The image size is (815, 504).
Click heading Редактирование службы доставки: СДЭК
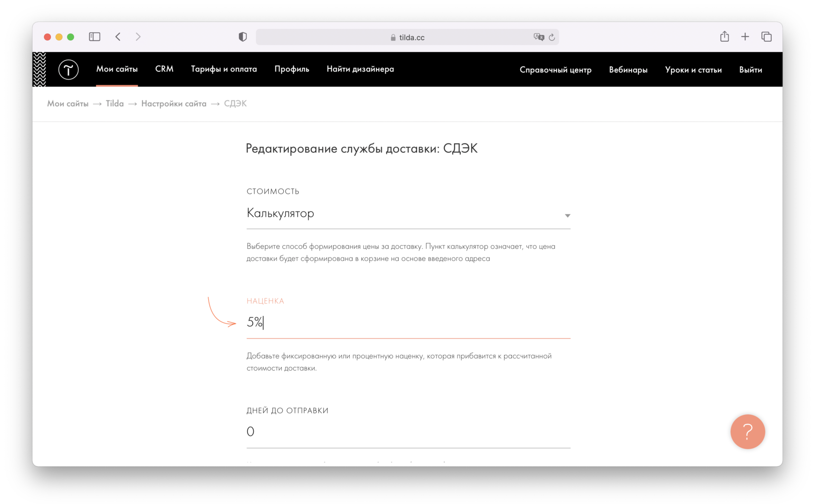pos(362,148)
